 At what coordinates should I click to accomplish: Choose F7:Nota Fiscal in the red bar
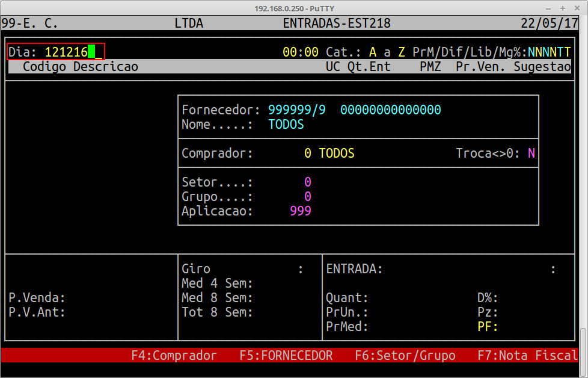(x=527, y=356)
